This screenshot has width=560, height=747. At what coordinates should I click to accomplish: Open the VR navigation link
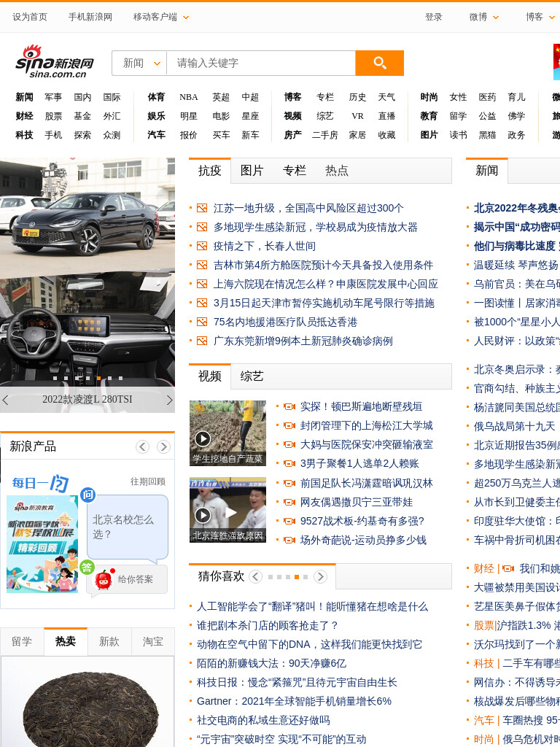click(357, 116)
